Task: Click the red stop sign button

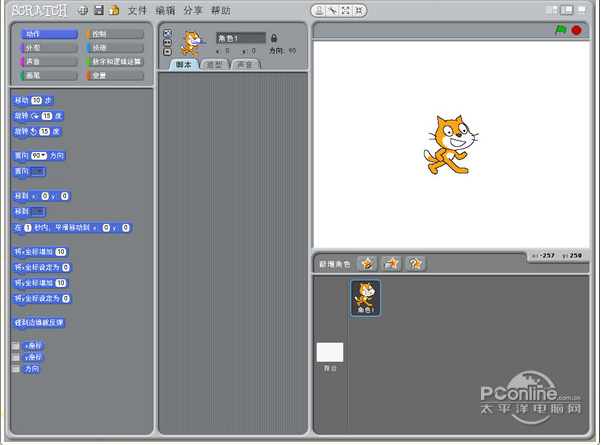Action: coord(576,30)
